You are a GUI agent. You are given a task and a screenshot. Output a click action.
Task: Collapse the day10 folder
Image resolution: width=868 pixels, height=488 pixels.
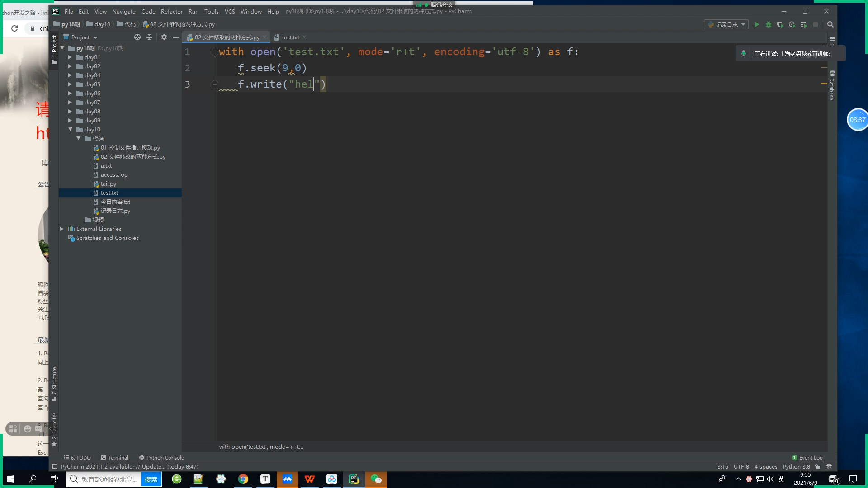(70, 130)
